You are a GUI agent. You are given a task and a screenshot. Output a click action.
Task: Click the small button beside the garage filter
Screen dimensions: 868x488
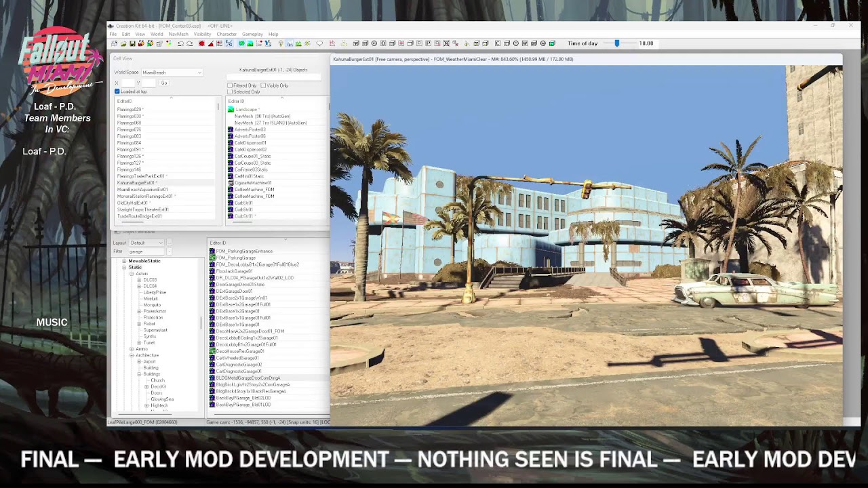(169, 251)
